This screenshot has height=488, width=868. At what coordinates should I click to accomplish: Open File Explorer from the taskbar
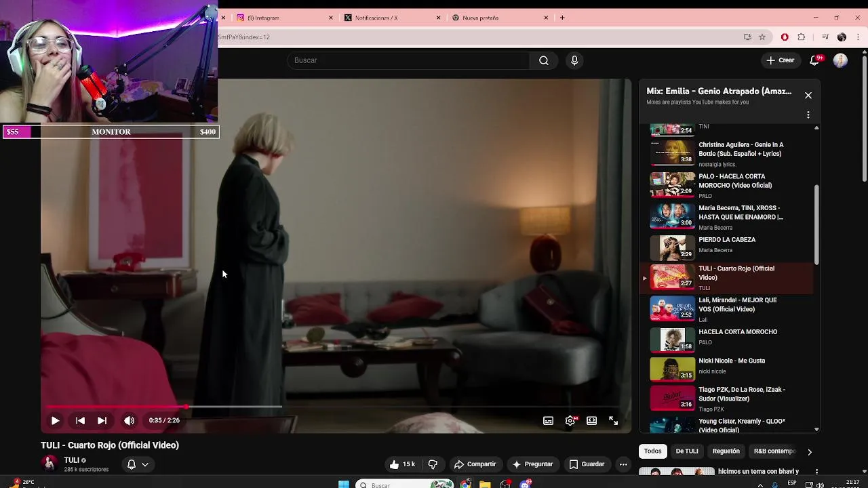[x=485, y=484]
